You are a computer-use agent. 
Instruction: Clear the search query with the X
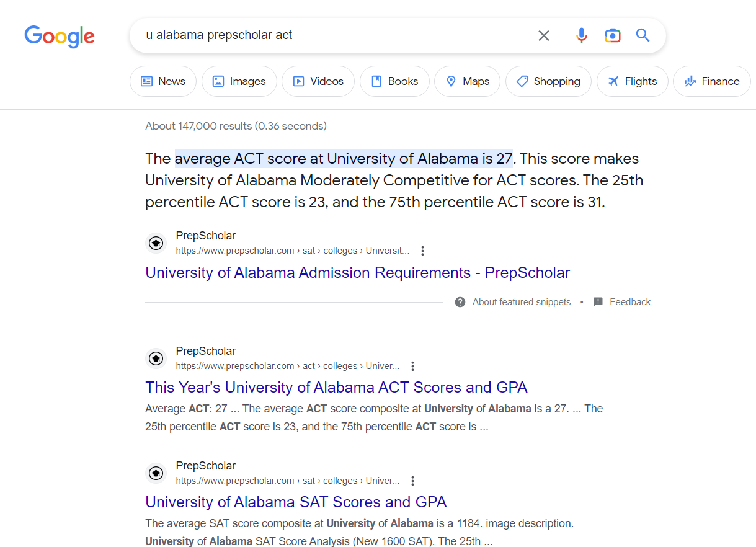(544, 35)
